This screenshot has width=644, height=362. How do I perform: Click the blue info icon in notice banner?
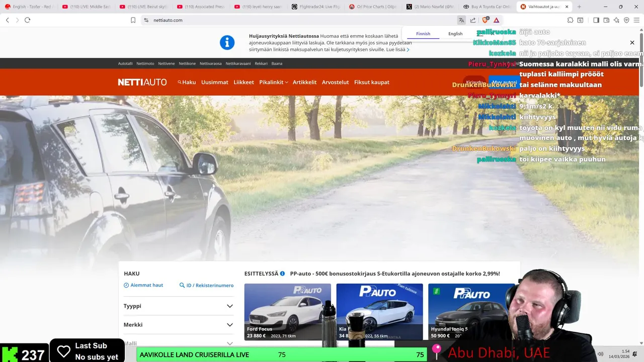227,43
